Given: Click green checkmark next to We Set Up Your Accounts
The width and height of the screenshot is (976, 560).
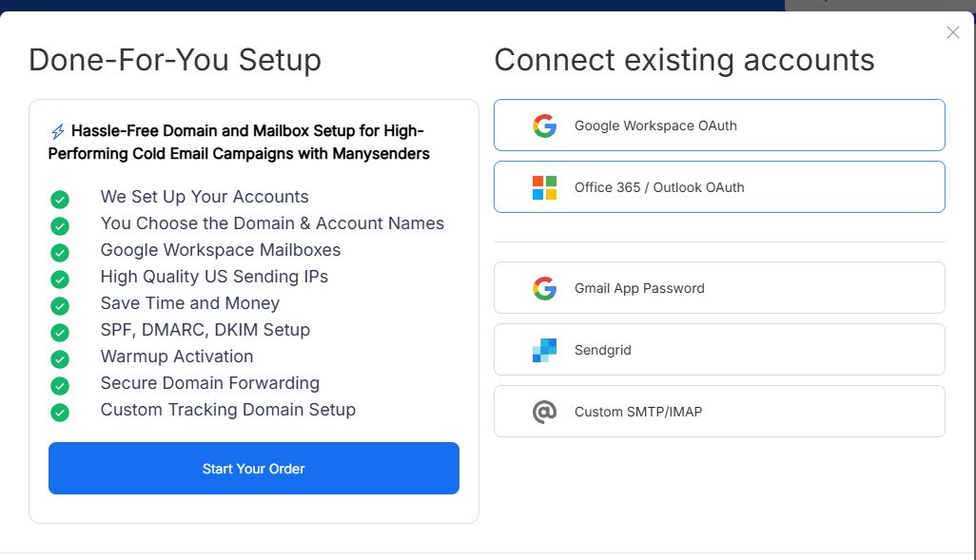Looking at the screenshot, I should pos(60,199).
